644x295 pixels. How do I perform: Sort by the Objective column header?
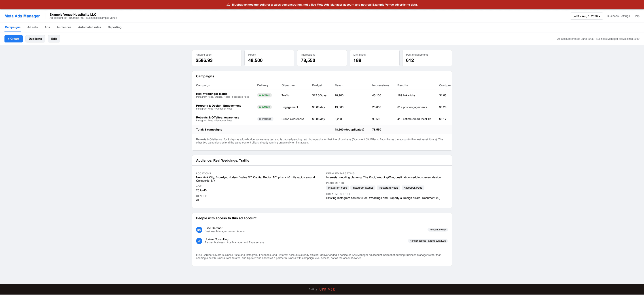tap(288, 85)
